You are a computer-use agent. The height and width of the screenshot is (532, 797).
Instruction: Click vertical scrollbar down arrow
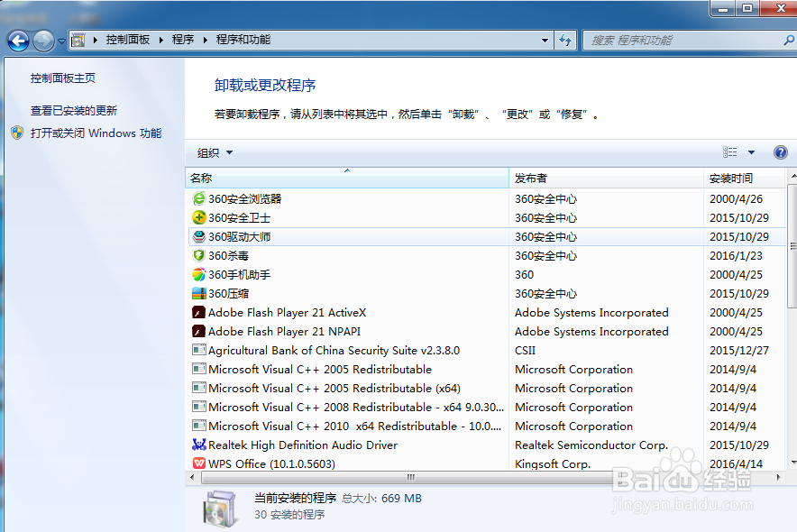click(x=792, y=463)
